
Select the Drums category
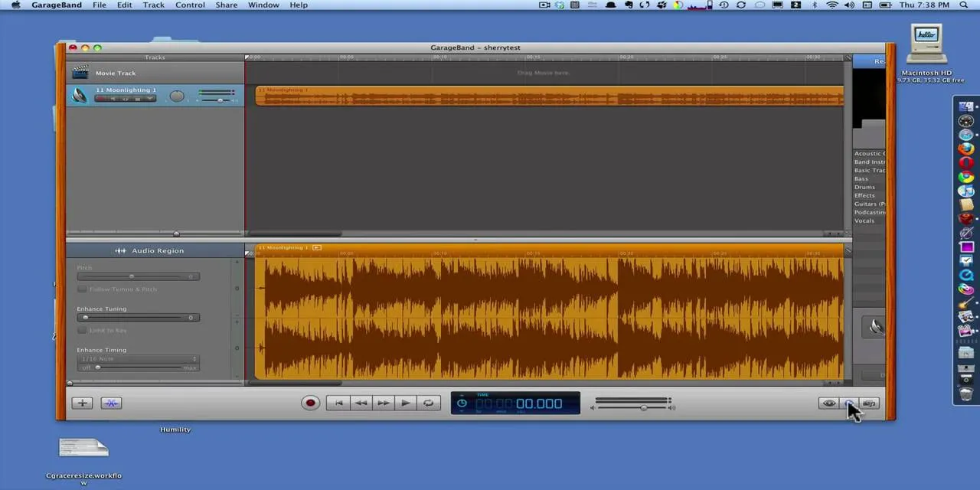(x=864, y=187)
